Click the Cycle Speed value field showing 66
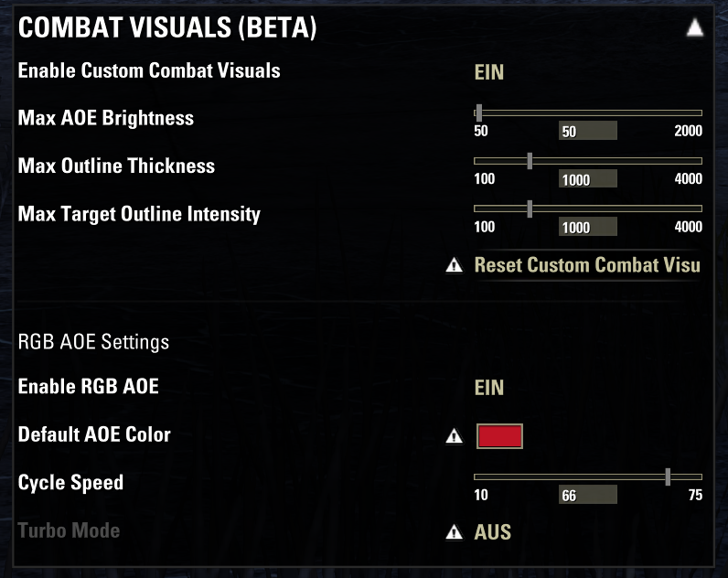The height and width of the screenshot is (578, 728). (587, 495)
